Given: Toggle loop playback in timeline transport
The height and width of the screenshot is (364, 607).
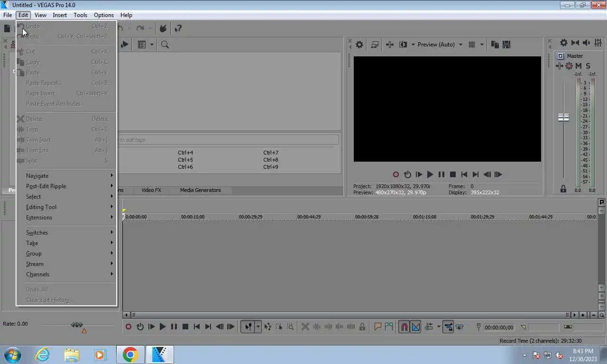Looking at the screenshot, I should [140, 327].
